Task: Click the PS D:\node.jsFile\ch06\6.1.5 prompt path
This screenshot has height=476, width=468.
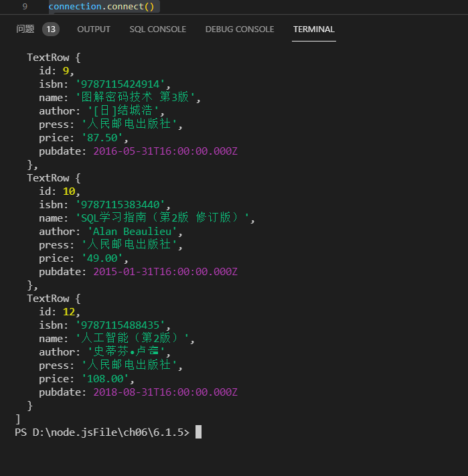Action: [100, 432]
